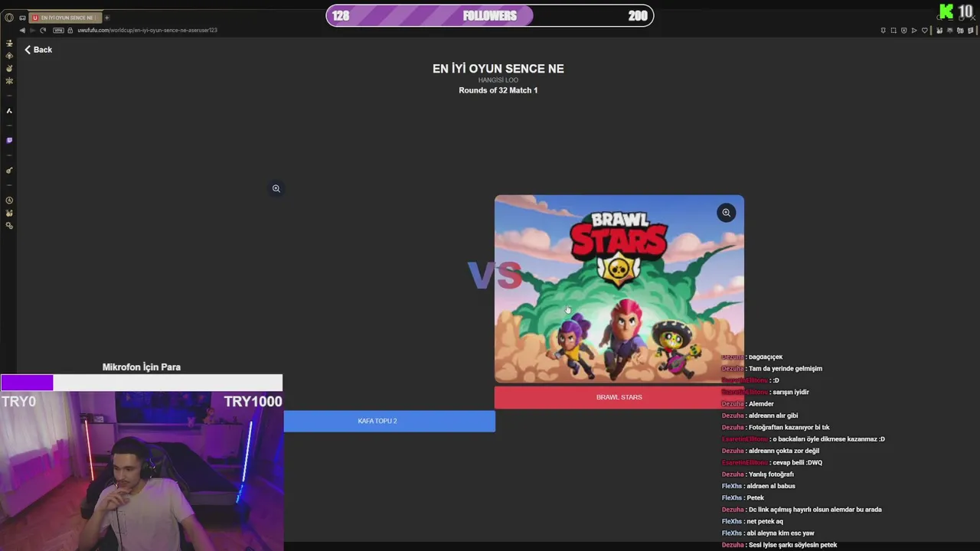980x551 pixels.
Task: Reload the page with the refresh icon
Action: tap(43, 31)
